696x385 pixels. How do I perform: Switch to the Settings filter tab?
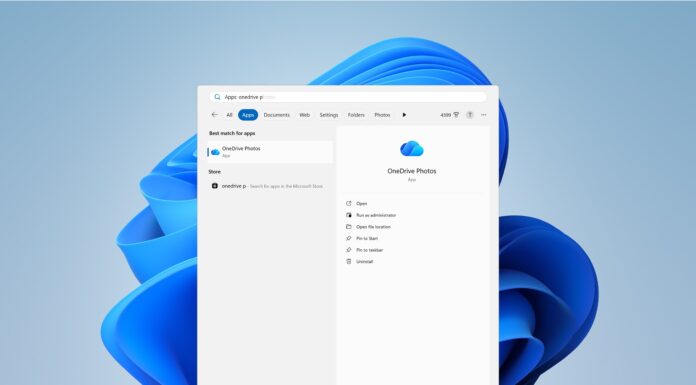[x=329, y=115]
